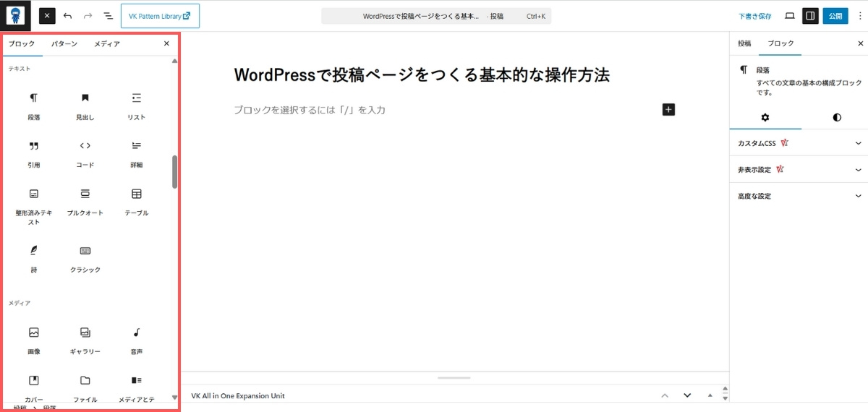The image size is (868, 412).
Task: Click the 段落 block icon in sidebar
Action: pyautogui.click(x=744, y=70)
